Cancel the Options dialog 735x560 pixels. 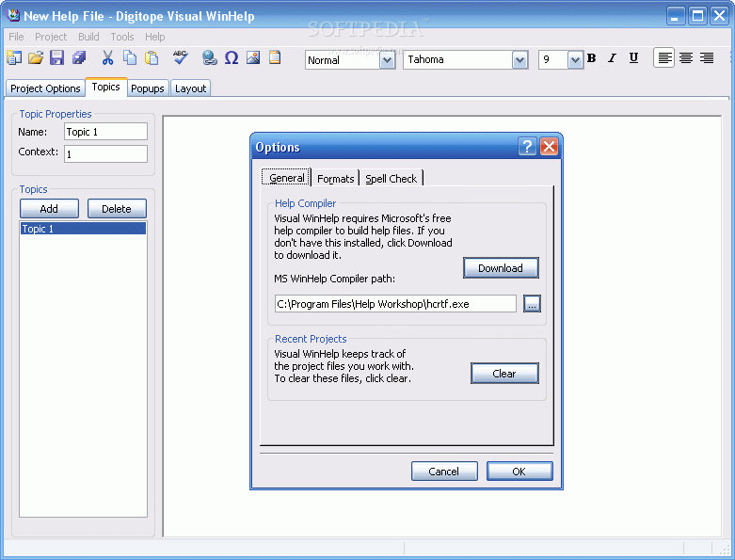444,472
